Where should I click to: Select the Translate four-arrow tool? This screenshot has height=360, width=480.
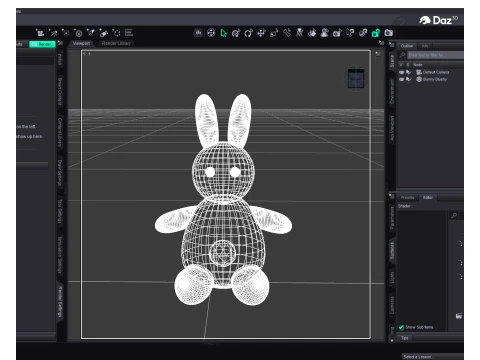point(261,33)
